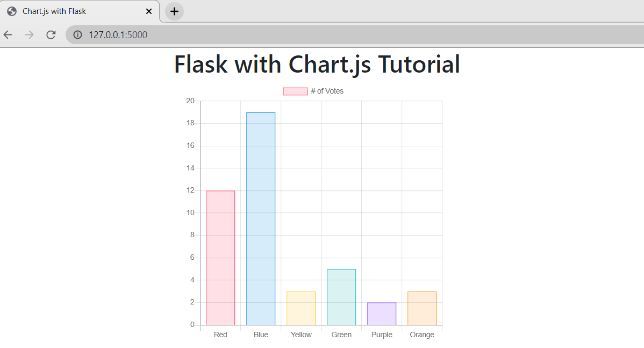Click the y-axis value 14
This screenshot has height=348, width=644.
[190, 168]
